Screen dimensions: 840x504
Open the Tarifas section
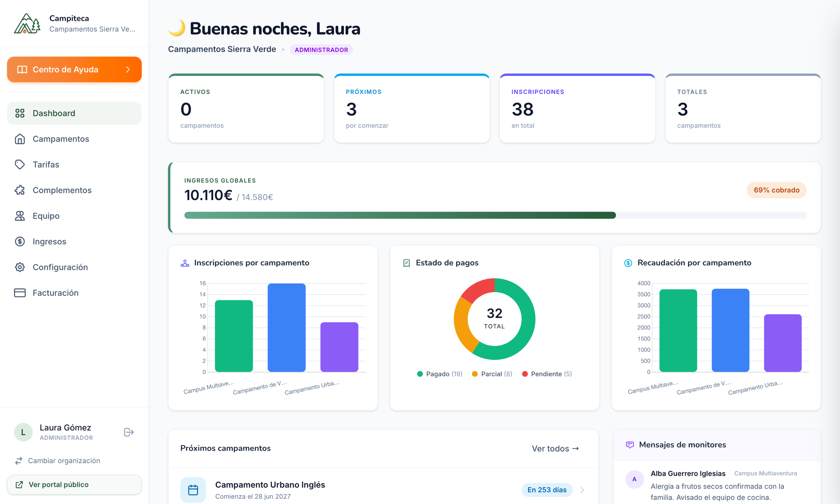pyautogui.click(x=74, y=165)
